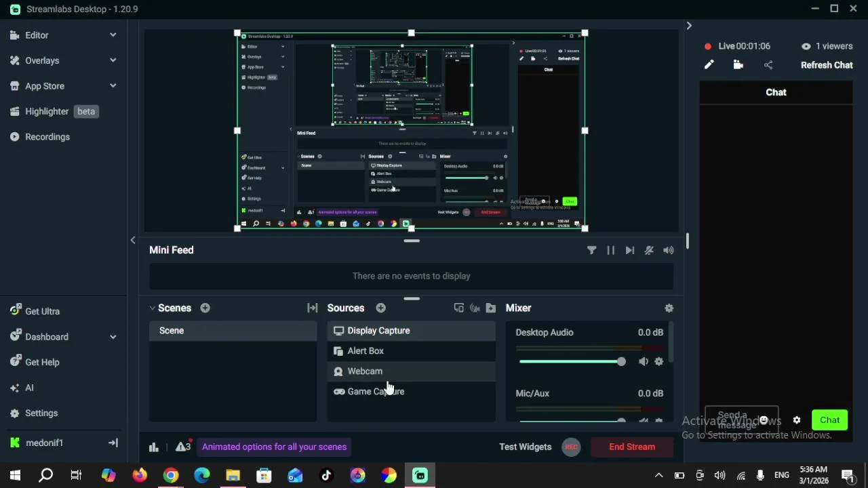Open TikTok app from taskbar
The height and width of the screenshot is (488, 868).
point(326,475)
